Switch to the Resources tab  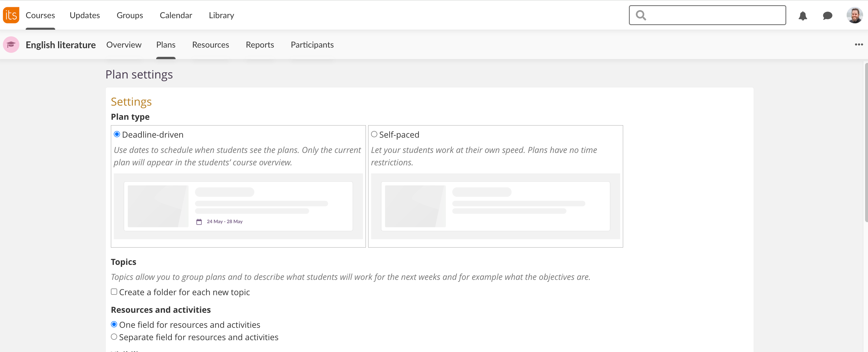click(x=210, y=45)
